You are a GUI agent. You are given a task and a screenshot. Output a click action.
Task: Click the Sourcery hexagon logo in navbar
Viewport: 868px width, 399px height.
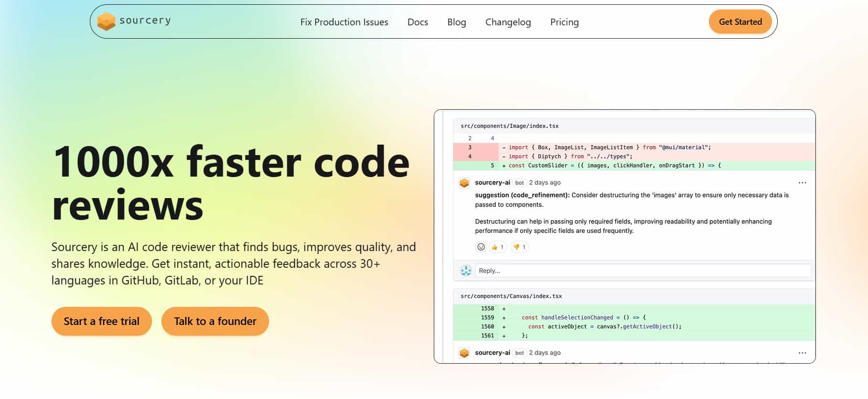(106, 21)
